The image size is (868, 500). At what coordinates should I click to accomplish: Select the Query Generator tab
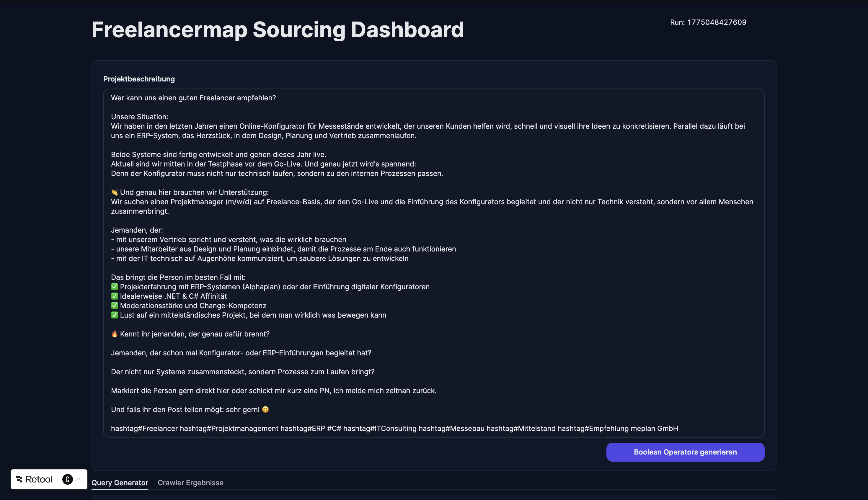pos(120,483)
